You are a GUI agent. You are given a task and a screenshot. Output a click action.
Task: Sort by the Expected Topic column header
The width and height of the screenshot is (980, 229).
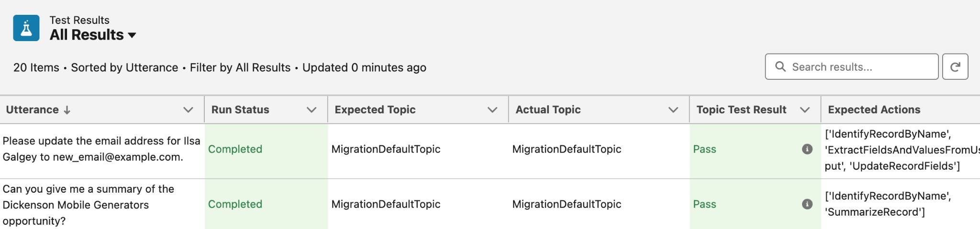[375, 109]
